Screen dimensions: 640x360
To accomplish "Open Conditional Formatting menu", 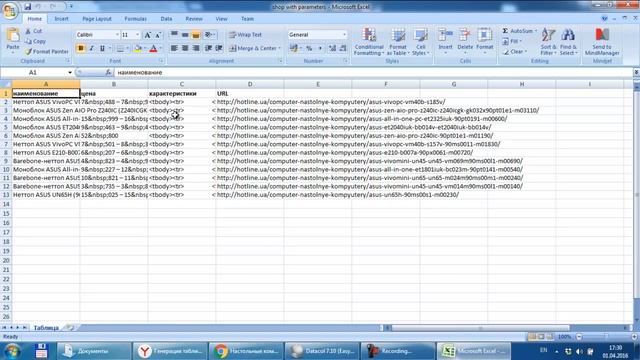I will coord(369,42).
